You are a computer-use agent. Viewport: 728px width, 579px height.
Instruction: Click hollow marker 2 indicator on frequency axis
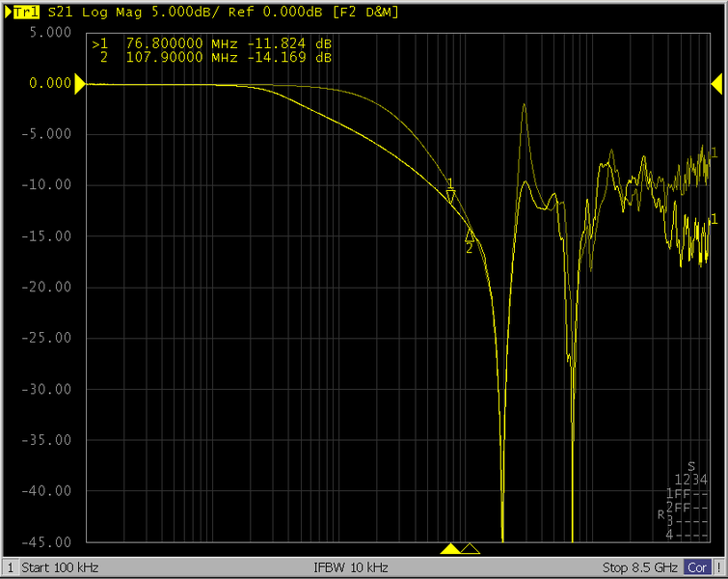(x=470, y=549)
